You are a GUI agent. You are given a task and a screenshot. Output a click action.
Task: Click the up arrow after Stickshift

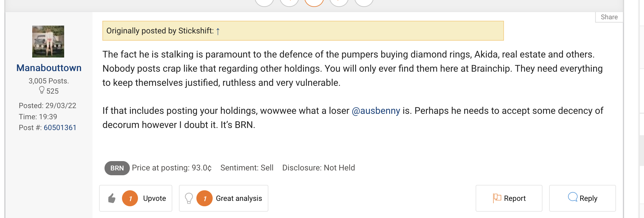click(218, 31)
